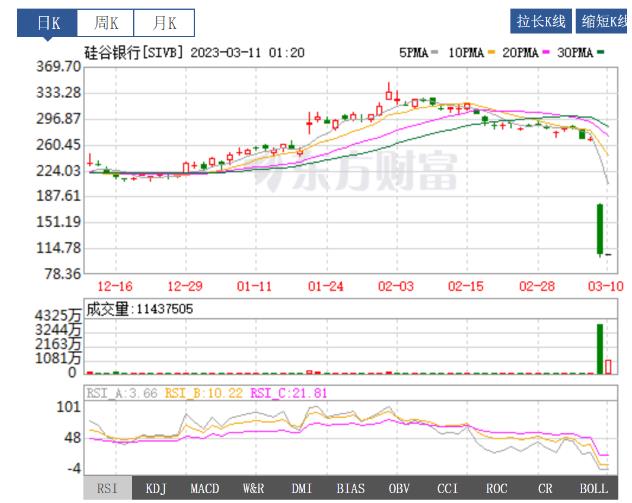The width and height of the screenshot is (632, 503).
Task: Click the 02-28 date axis label
Action: (537, 286)
